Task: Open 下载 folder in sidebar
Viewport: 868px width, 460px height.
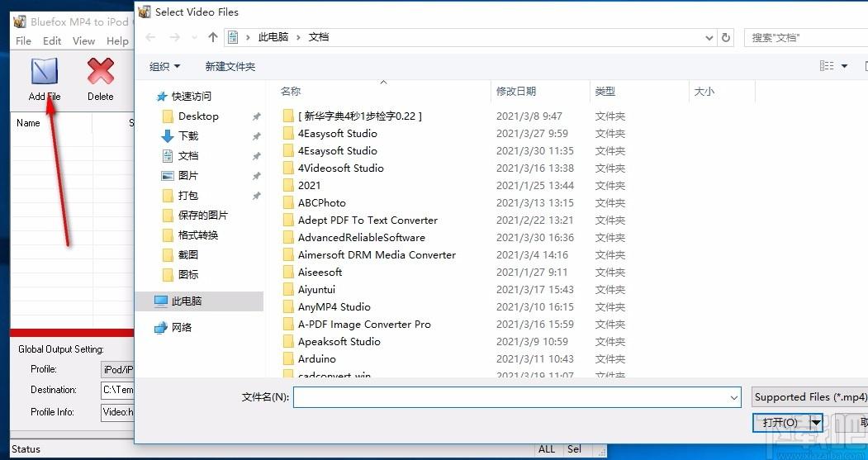Action: tap(188, 136)
